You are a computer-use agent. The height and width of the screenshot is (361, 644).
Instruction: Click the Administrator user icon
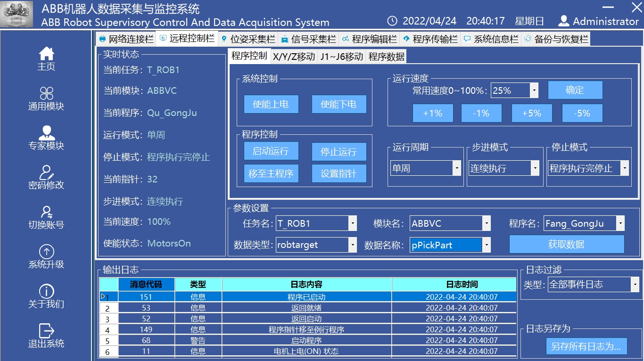click(x=563, y=21)
